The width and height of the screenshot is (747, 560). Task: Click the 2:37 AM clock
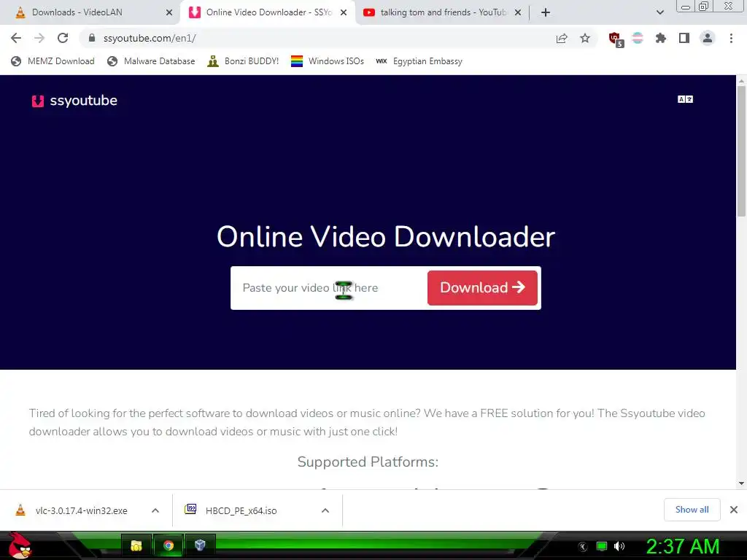point(682,547)
